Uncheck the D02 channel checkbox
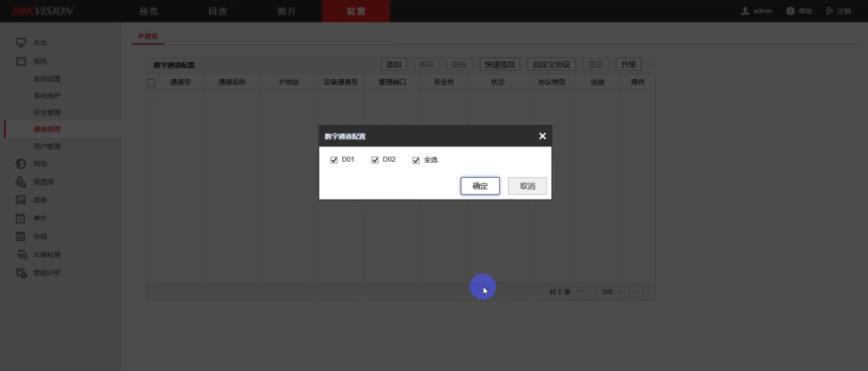Image resolution: width=868 pixels, height=371 pixels. click(375, 160)
